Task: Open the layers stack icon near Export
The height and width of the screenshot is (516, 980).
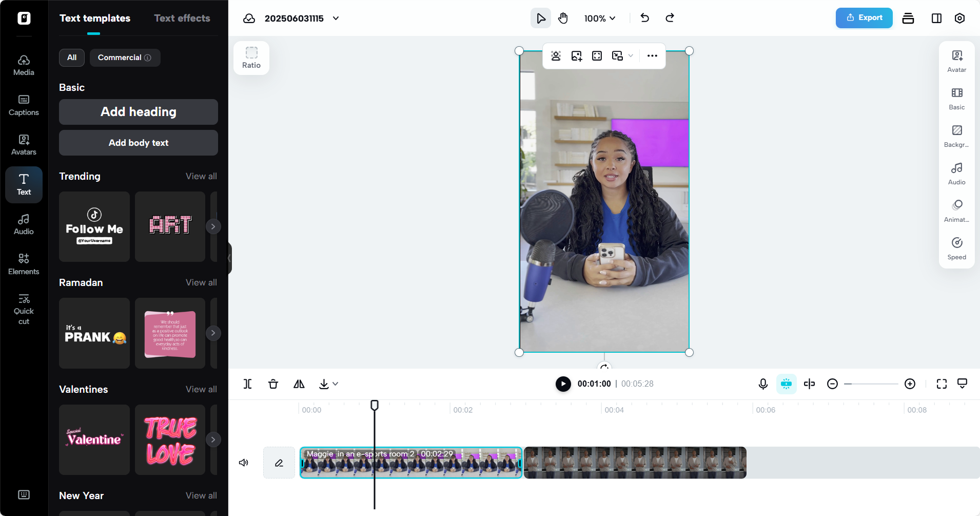Action: (908, 18)
